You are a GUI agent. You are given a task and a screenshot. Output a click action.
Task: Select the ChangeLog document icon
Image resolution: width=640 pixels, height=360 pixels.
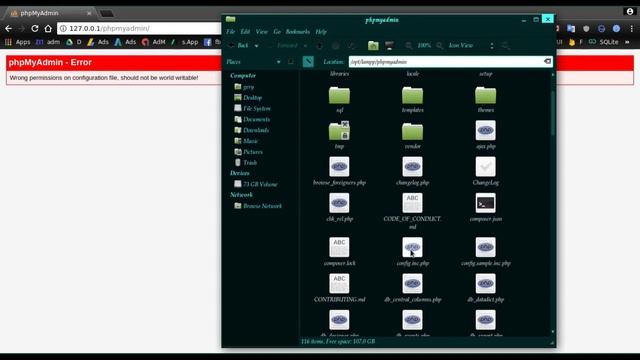click(485, 167)
